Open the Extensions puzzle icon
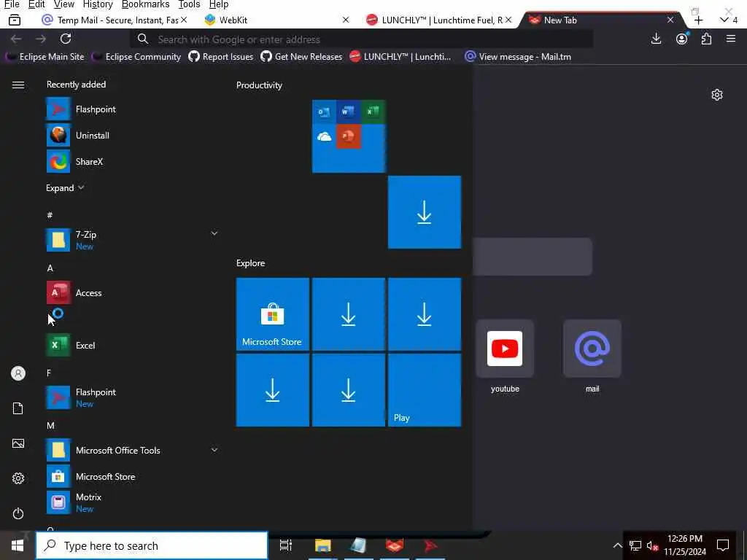Viewport: 747px width, 560px height. point(706,39)
